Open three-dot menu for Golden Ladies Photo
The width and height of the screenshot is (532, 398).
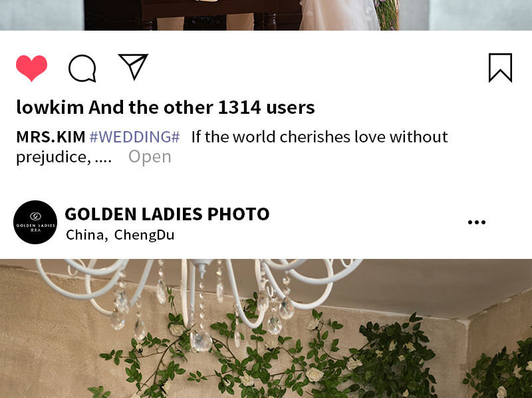[477, 222]
